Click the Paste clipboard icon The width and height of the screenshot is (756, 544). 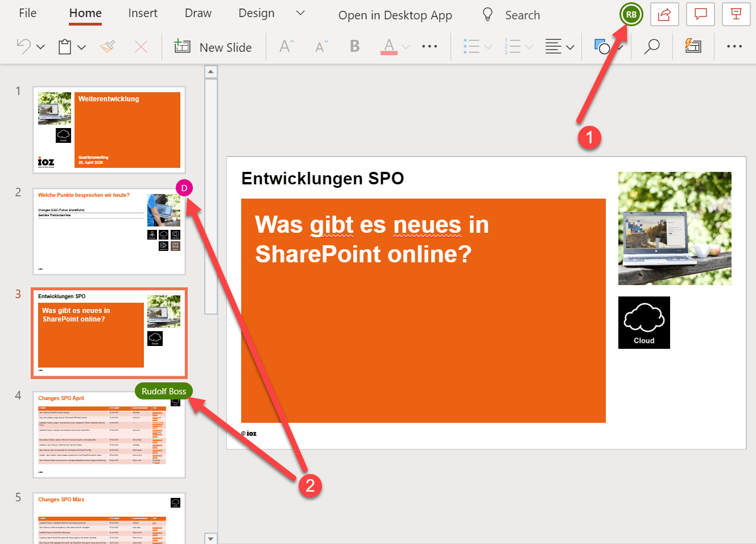pyautogui.click(x=65, y=47)
